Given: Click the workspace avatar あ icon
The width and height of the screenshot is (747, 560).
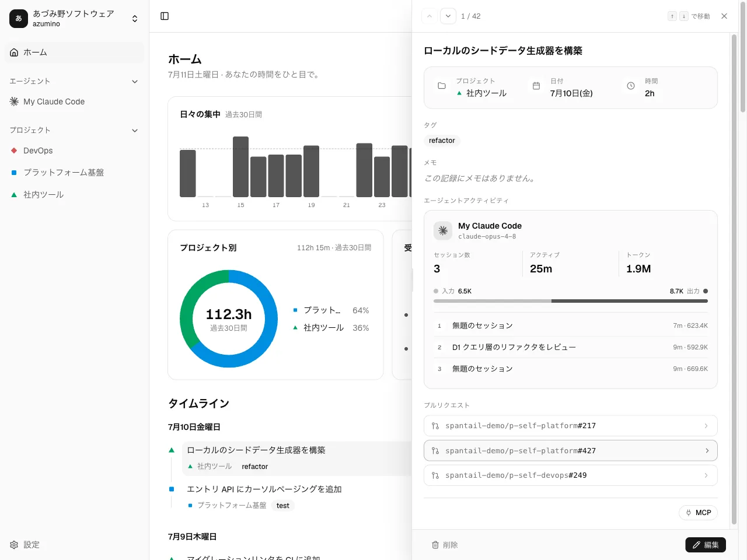Looking at the screenshot, I should click(x=19, y=19).
